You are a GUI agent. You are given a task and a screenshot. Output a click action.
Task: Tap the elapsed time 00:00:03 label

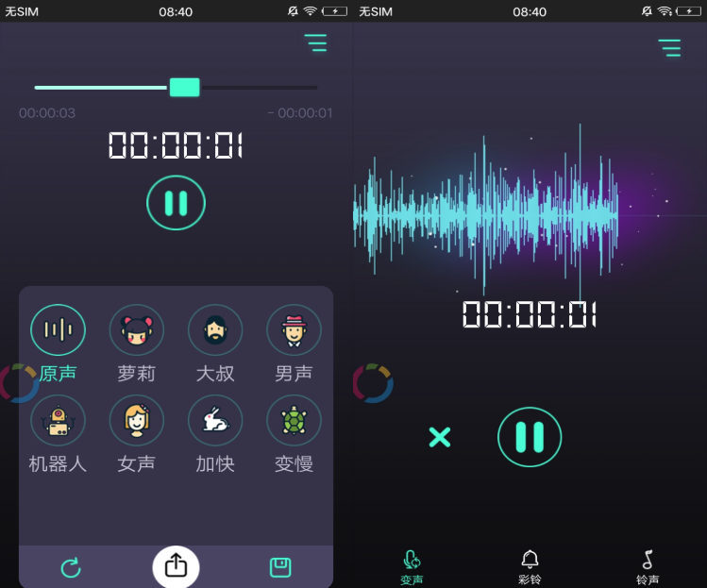point(47,112)
